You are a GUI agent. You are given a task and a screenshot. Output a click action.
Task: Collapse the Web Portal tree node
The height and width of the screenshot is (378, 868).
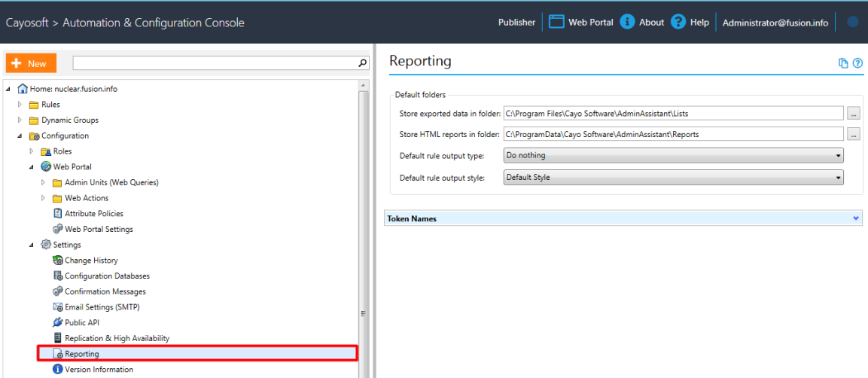coord(32,166)
